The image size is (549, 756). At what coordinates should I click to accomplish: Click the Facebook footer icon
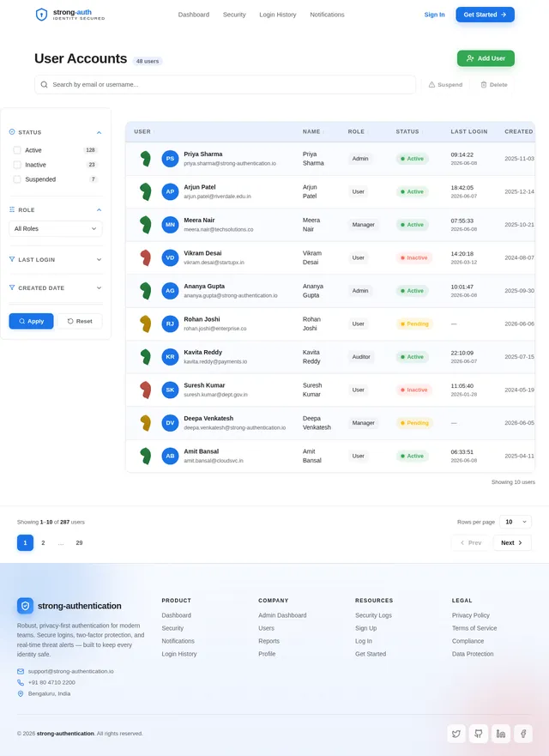[x=523, y=734]
